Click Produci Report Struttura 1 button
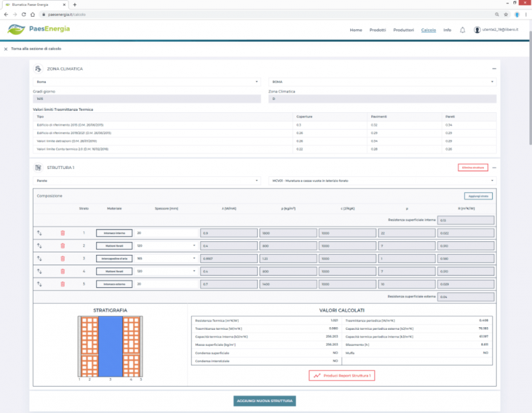Image resolution: width=532 pixels, height=413 pixels. (342, 375)
